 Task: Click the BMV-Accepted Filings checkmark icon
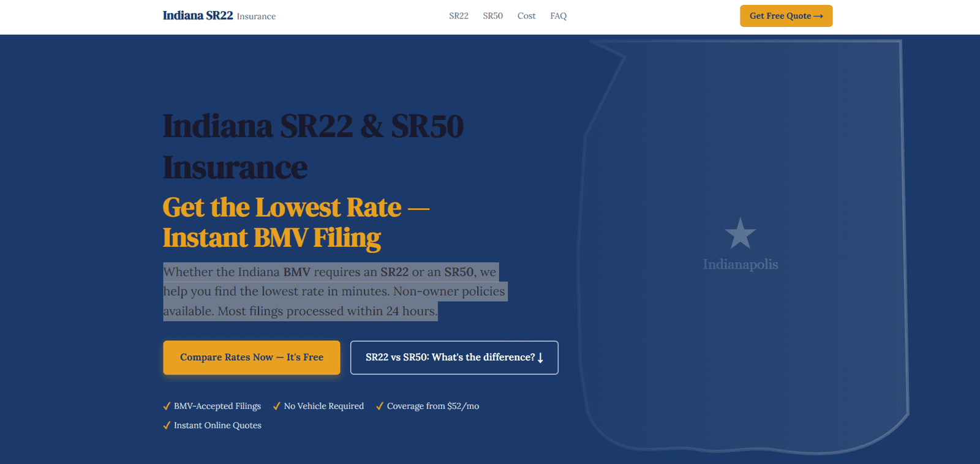[x=167, y=406]
